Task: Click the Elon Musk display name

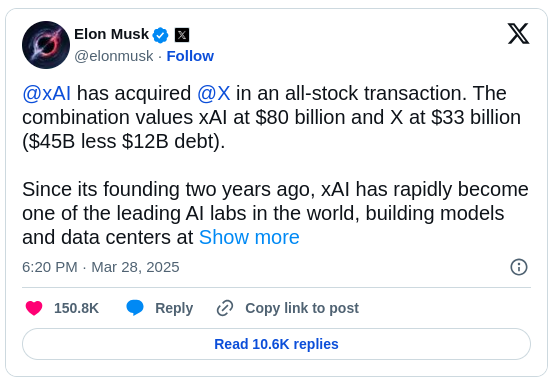Action: [x=112, y=34]
